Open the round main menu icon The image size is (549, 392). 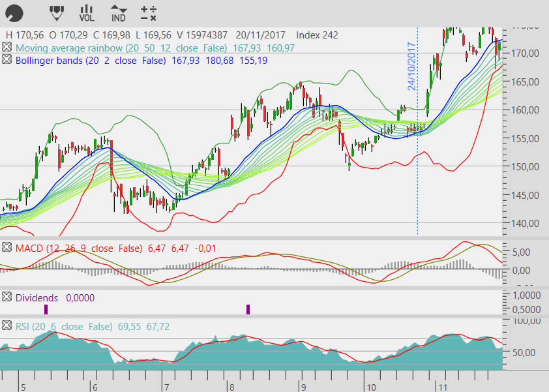(x=14, y=12)
